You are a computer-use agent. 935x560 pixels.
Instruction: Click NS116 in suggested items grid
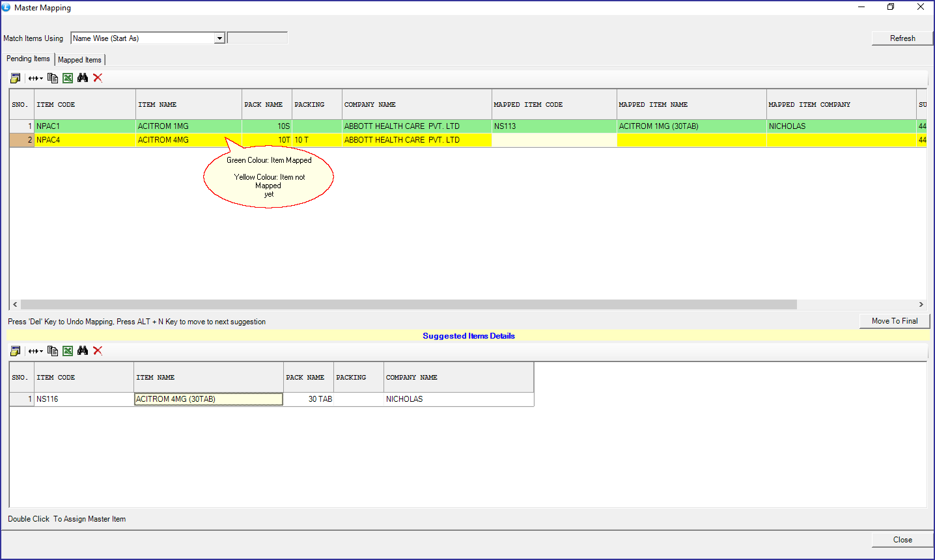tap(83, 399)
